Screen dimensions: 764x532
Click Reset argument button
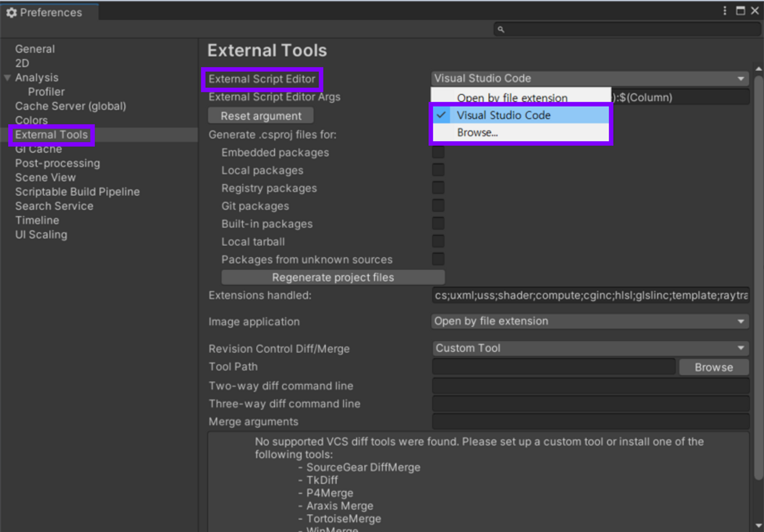pos(261,116)
